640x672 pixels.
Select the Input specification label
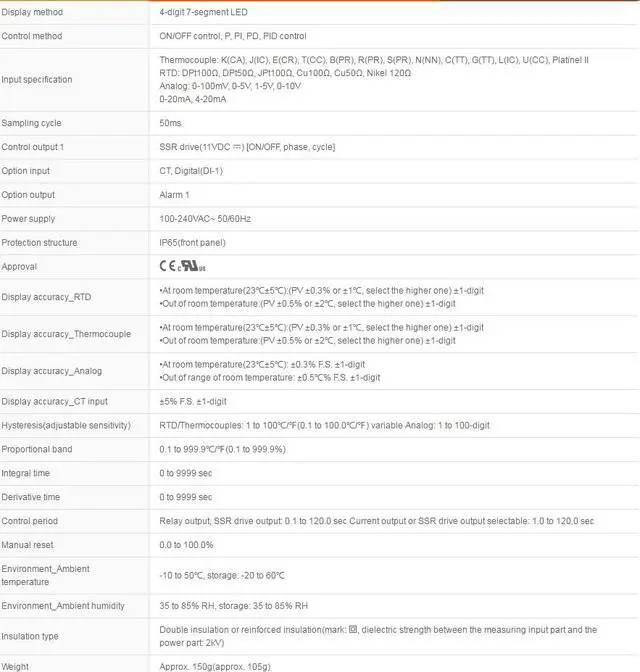click(x=37, y=79)
